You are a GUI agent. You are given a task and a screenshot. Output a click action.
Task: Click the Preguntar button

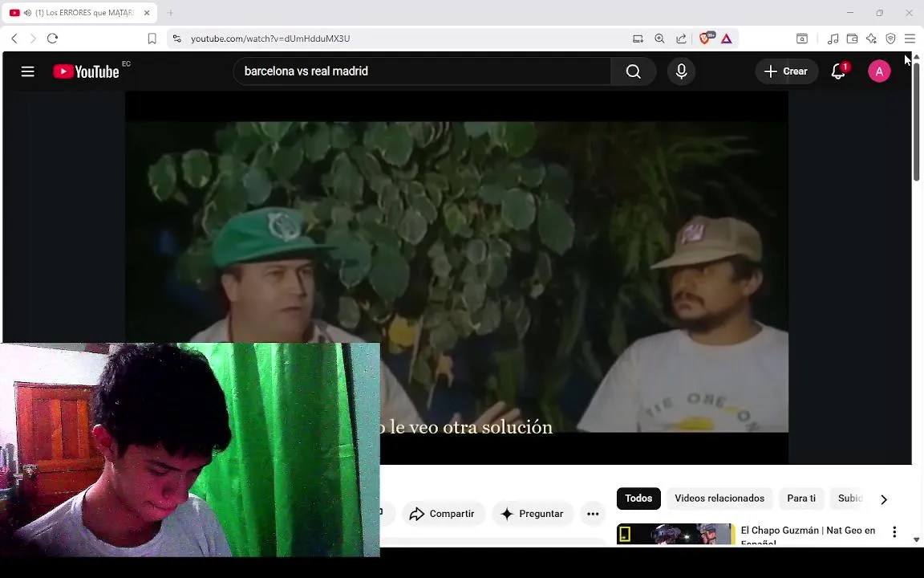tap(533, 514)
